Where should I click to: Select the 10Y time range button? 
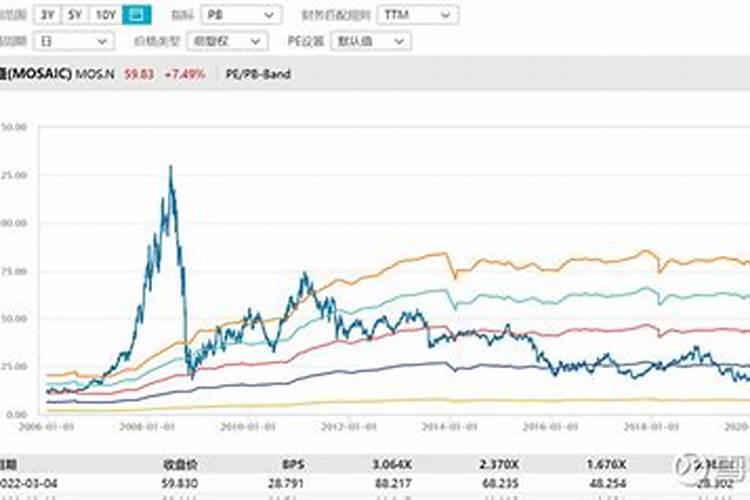(x=106, y=14)
